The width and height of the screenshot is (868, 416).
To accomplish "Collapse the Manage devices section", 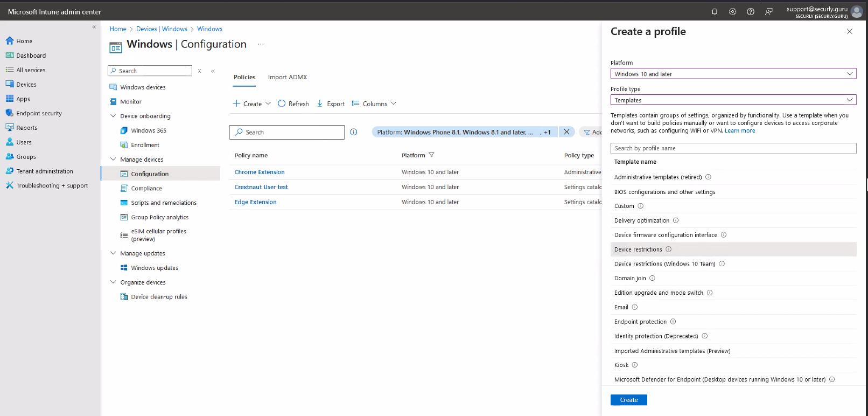I will [113, 160].
